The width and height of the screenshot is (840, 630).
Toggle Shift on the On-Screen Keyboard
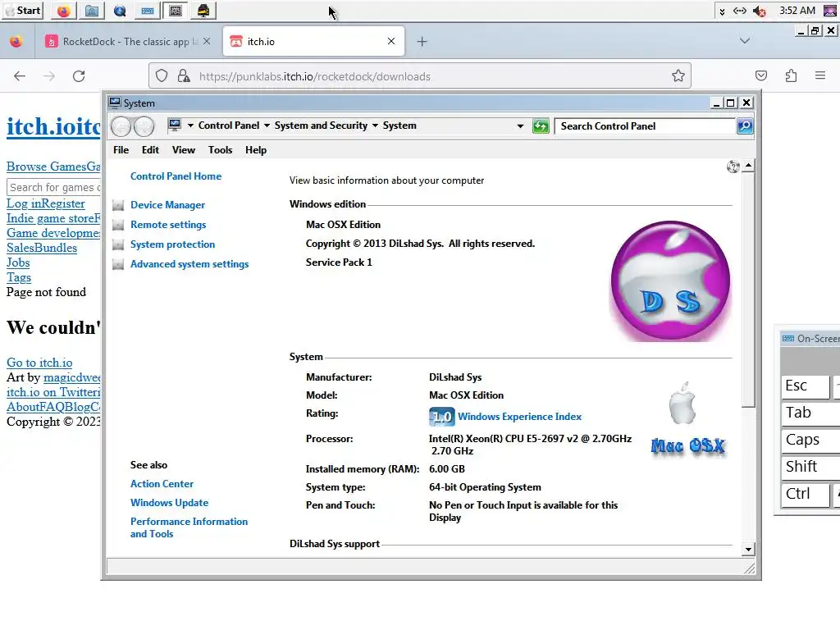(x=810, y=467)
